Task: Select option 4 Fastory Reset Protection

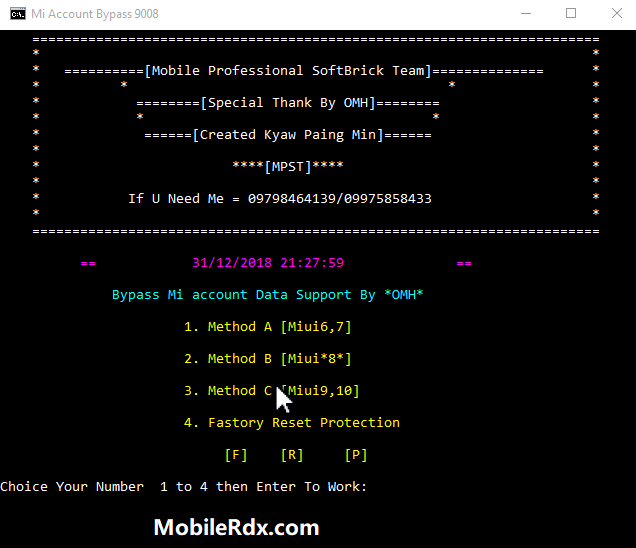Action: (x=292, y=423)
